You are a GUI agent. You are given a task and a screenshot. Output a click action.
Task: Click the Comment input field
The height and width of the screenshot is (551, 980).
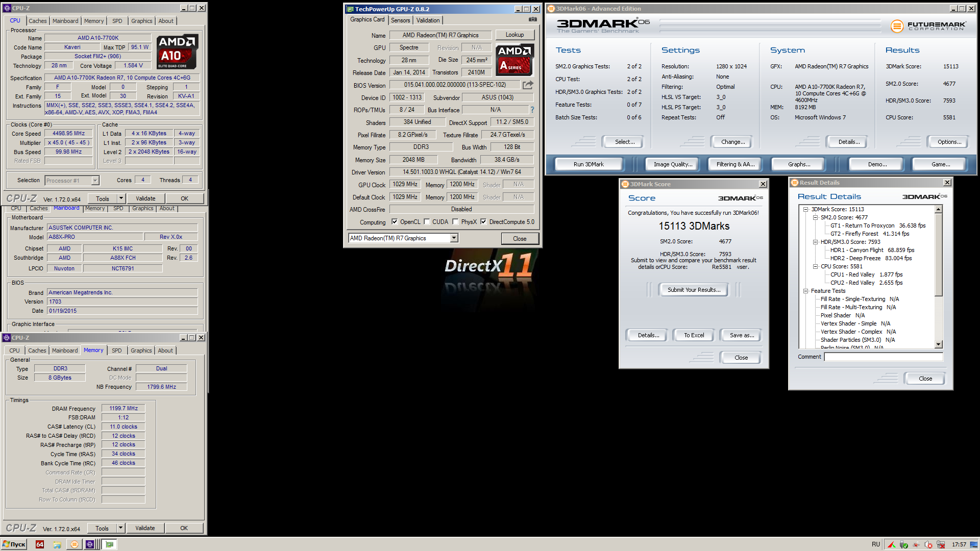click(884, 357)
